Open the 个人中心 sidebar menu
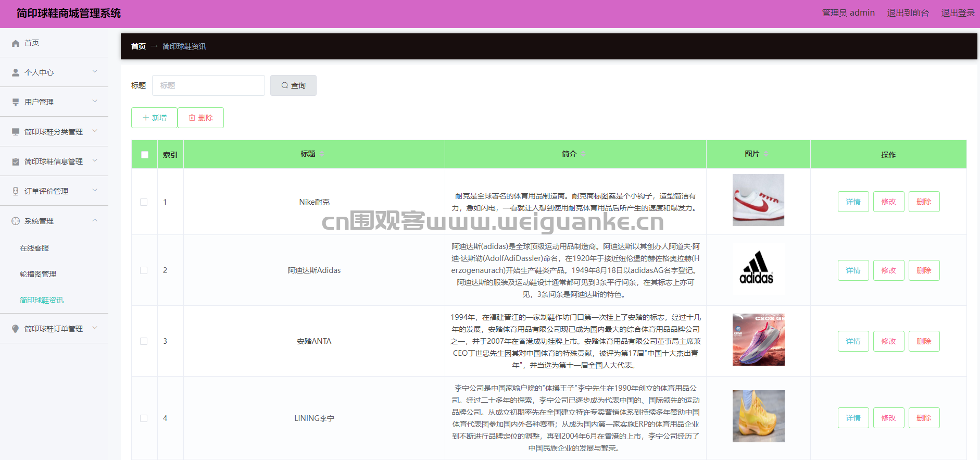Screen dimensions: 980x460 (54, 72)
